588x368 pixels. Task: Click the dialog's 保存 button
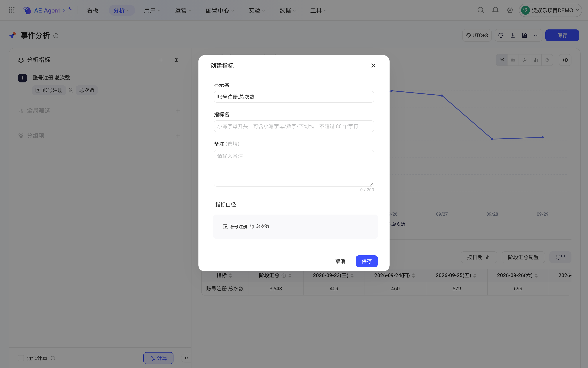pyautogui.click(x=366, y=261)
